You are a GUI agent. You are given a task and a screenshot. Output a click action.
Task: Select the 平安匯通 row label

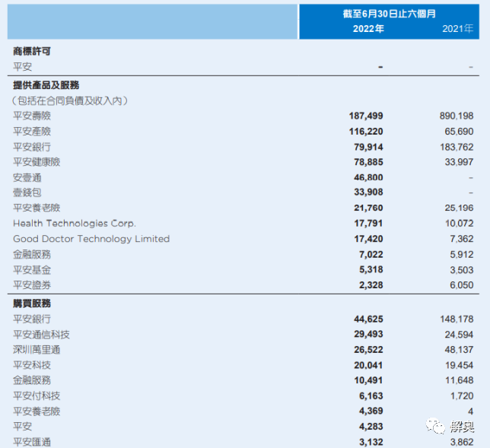coord(32,442)
